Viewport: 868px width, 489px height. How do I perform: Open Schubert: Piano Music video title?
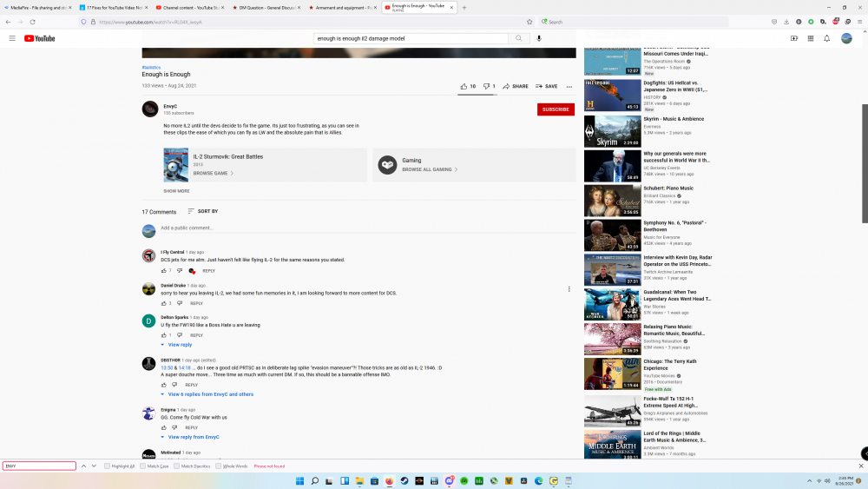[x=668, y=188]
